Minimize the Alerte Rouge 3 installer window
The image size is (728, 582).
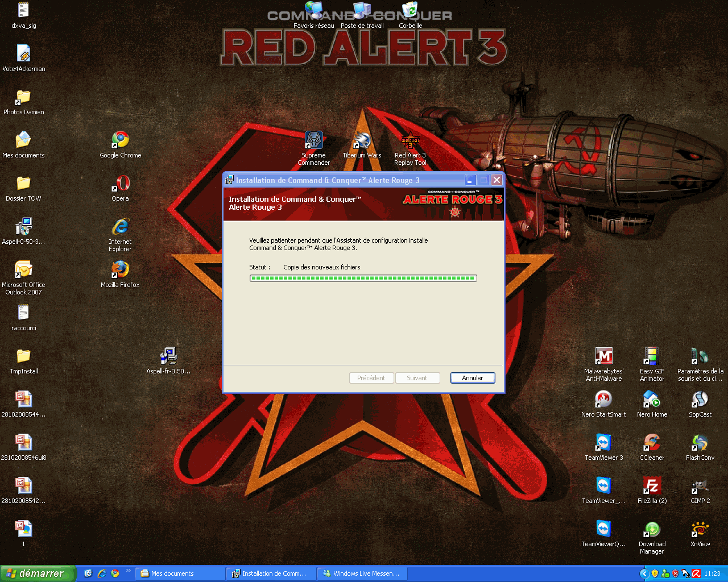(x=470, y=180)
